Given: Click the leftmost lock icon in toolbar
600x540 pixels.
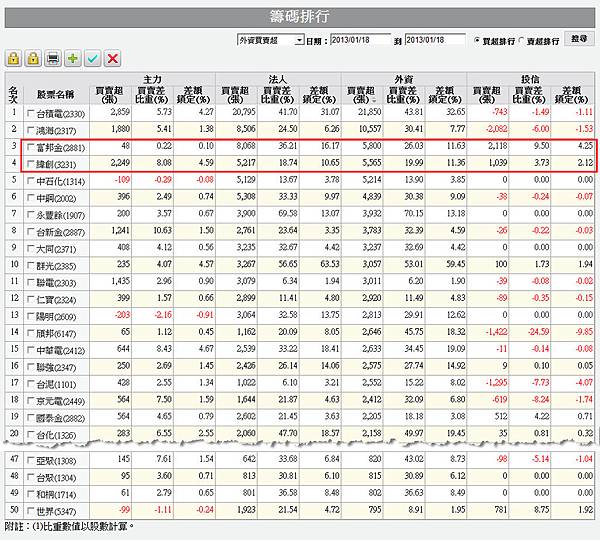Looking at the screenshot, I should click(x=13, y=59).
